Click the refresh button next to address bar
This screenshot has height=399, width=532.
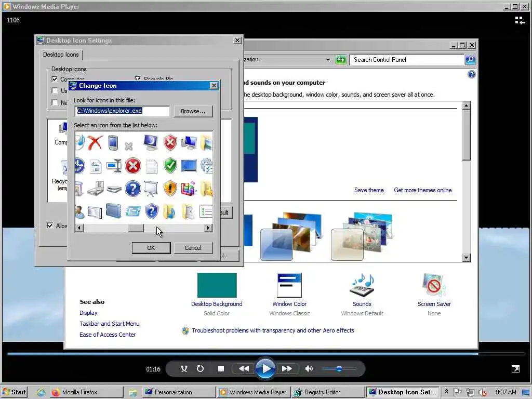(x=341, y=60)
